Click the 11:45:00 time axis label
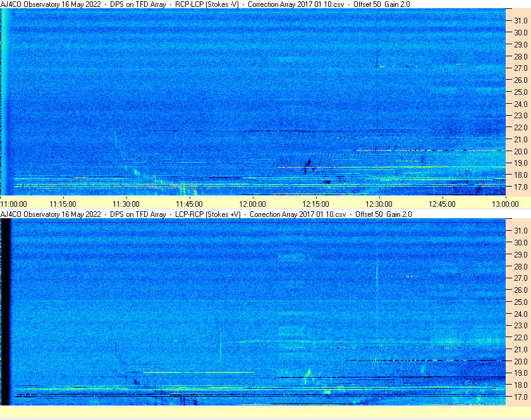The height and width of the screenshot is (420, 531). tap(189, 204)
